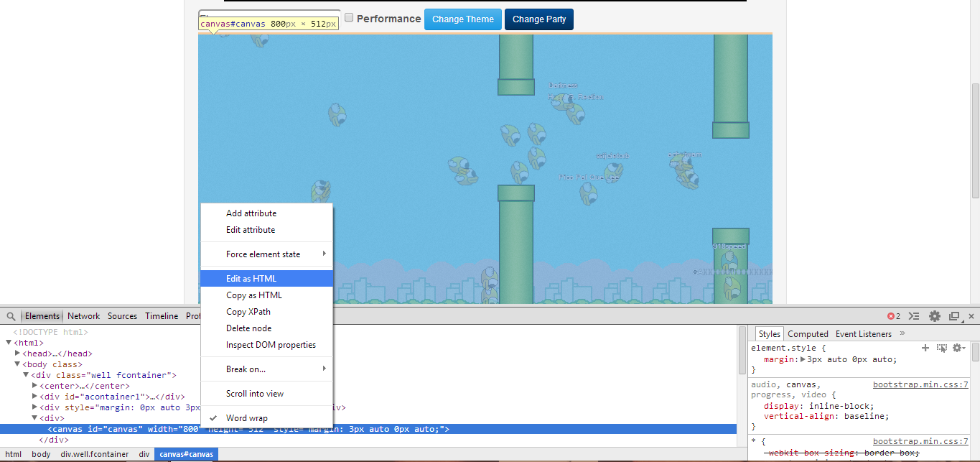Image resolution: width=980 pixels, height=462 pixels.
Task: Select Copy as HTML menu entry
Action: [267, 295]
